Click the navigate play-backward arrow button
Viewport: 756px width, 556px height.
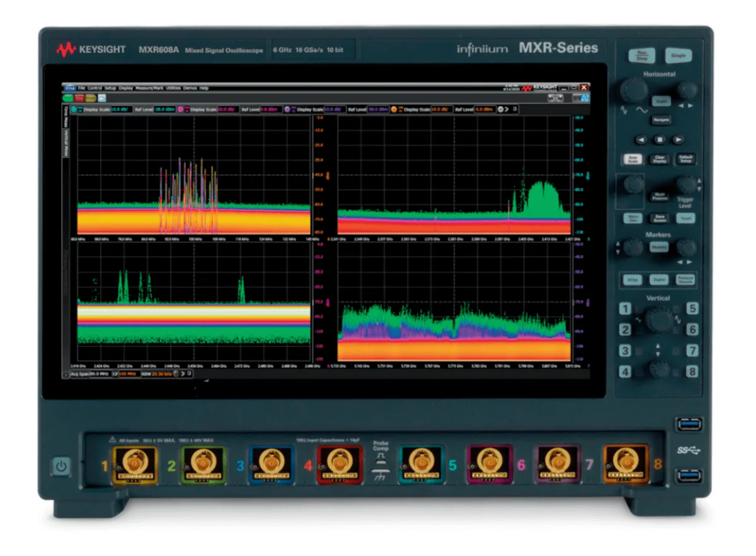coord(641,140)
